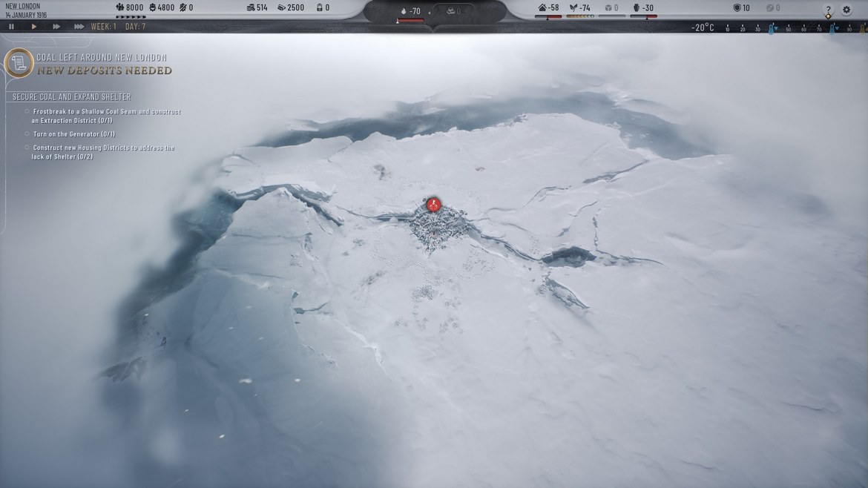Click the greyed-out icon showing 0 near help
The width and height of the screenshot is (868, 488).
(769, 7)
